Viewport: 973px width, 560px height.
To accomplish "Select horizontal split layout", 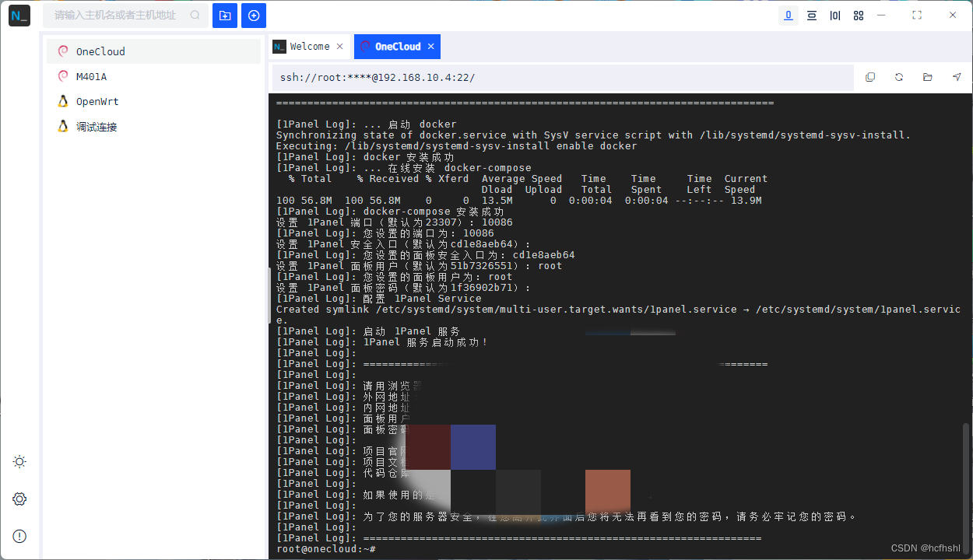I will [x=812, y=16].
